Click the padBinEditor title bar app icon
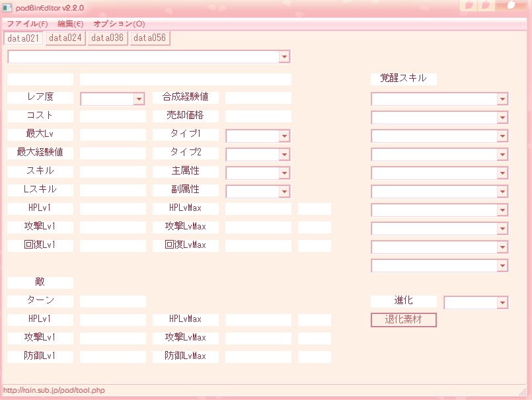The width and height of the screenshot is (532, 400). [x=7, y=7]
